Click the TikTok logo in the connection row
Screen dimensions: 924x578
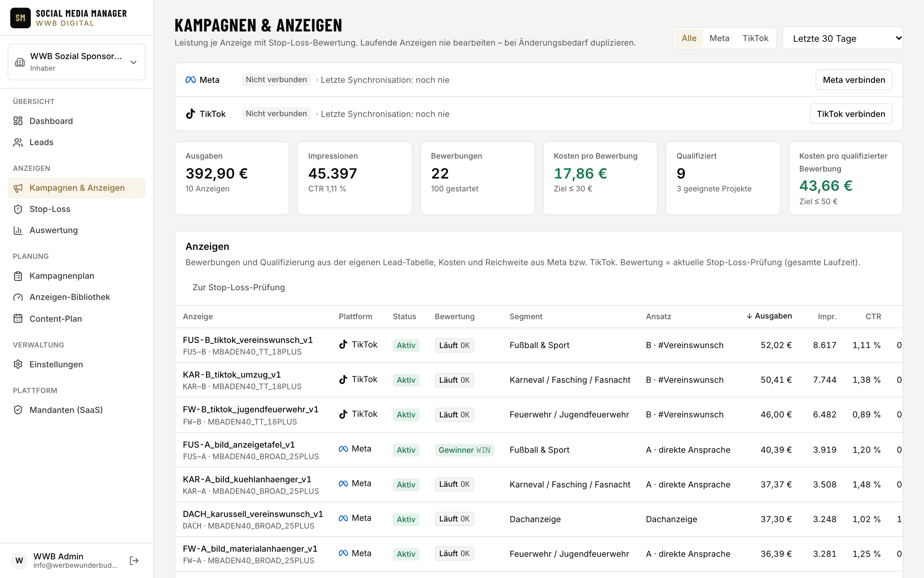(191, 114)
